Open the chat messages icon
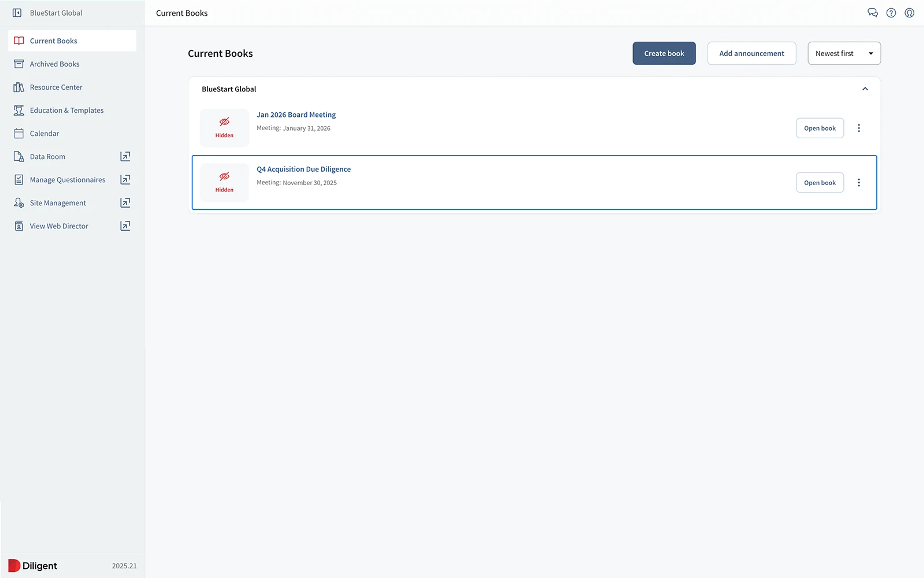This screenshot has width=924, height=578. 873,13
